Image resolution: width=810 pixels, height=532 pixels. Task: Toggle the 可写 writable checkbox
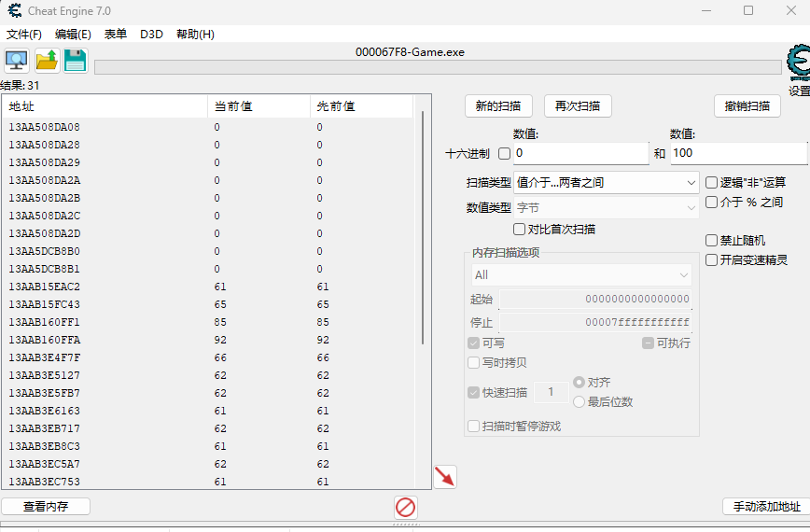pyautogui.click(x=473, y=343)
